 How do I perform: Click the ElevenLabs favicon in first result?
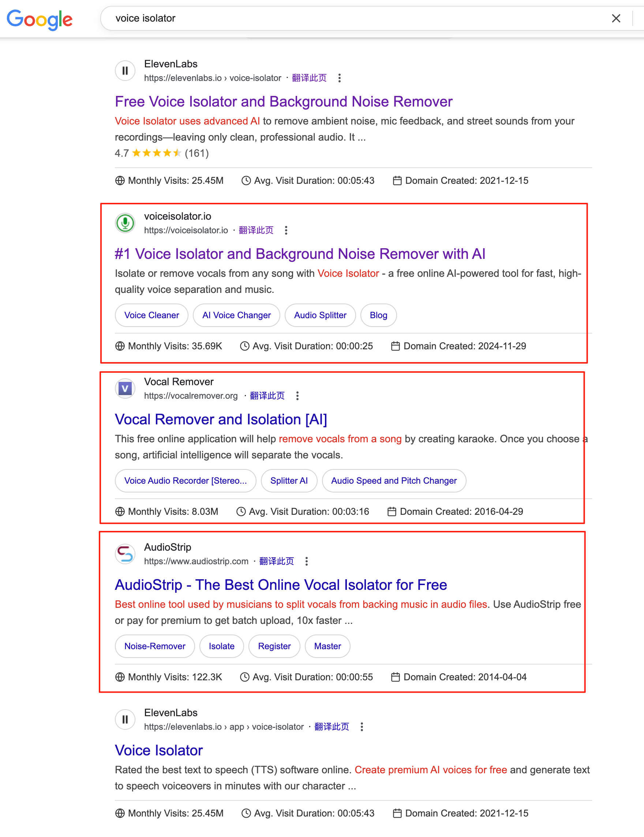(x=125, y=71)
